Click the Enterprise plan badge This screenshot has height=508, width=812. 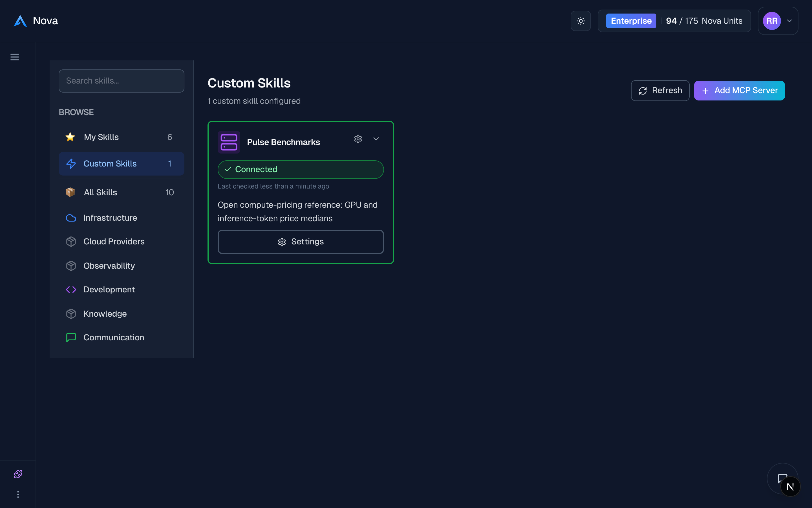[631, 21]
